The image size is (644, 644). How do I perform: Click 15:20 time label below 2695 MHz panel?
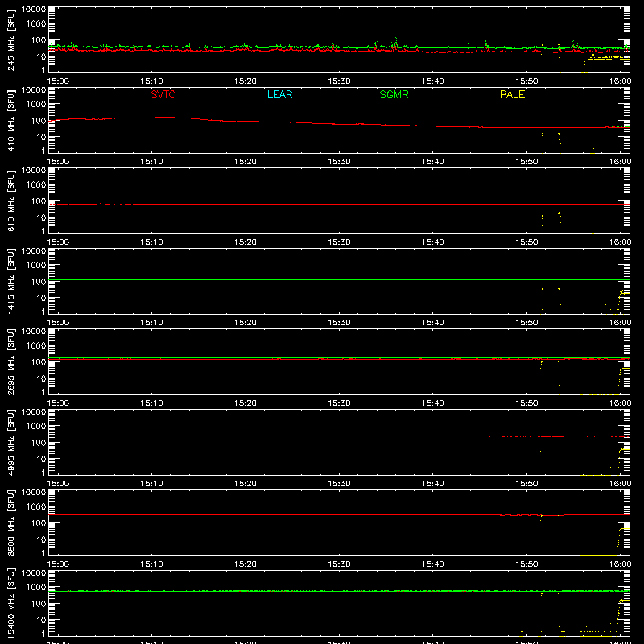point(246,403)
